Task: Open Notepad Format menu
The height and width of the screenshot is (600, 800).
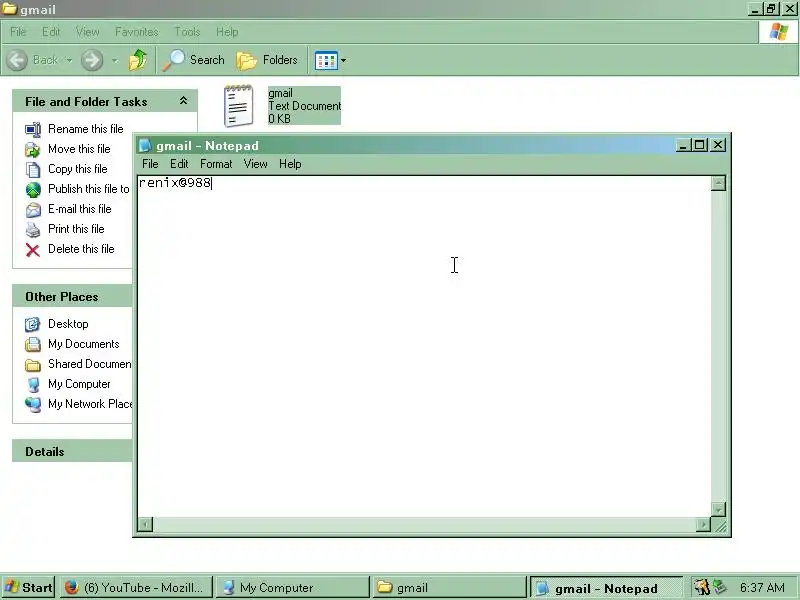Action: 216,164
